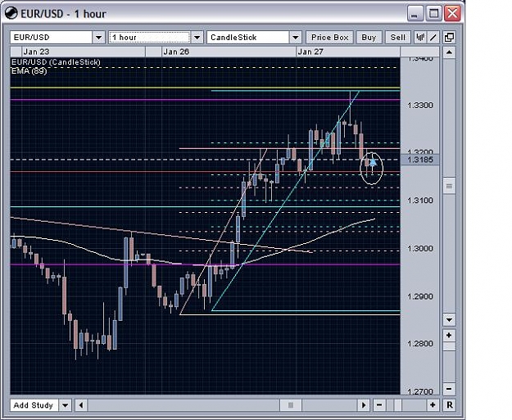Click the 1.3000 price axis label
512x420 pixels.
(420, 249)
